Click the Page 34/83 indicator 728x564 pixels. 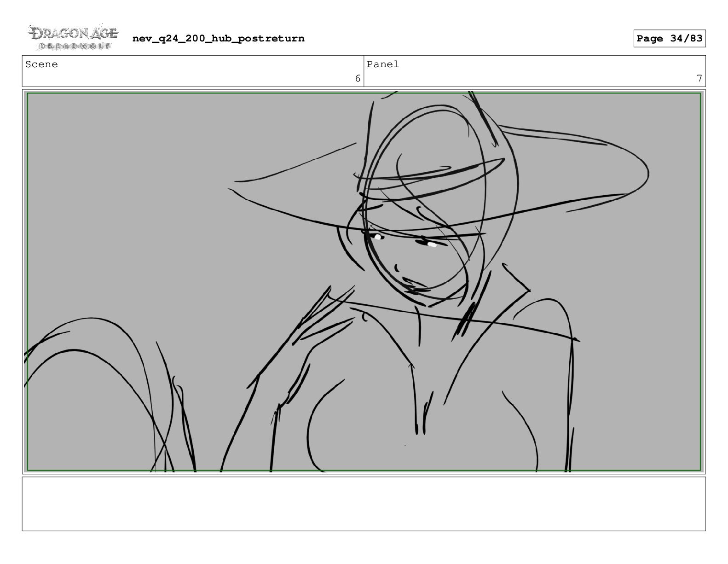click(x=669, y=39)
